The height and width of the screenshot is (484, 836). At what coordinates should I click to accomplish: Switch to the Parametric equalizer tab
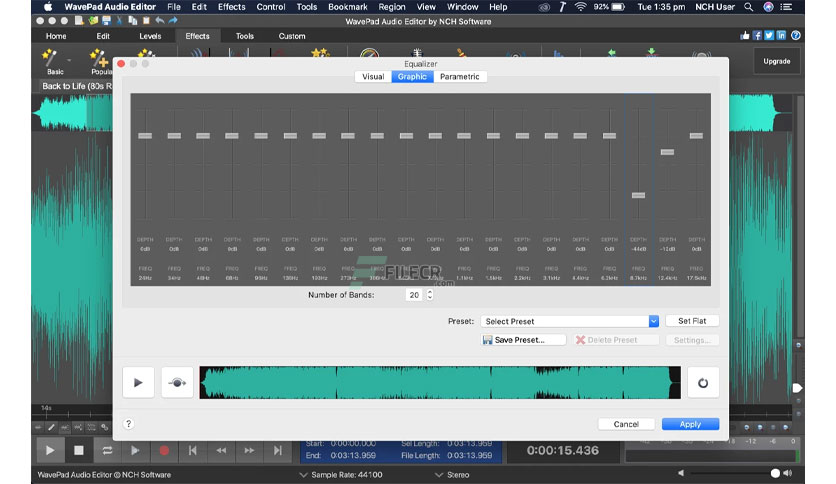(x=460, y=77)
